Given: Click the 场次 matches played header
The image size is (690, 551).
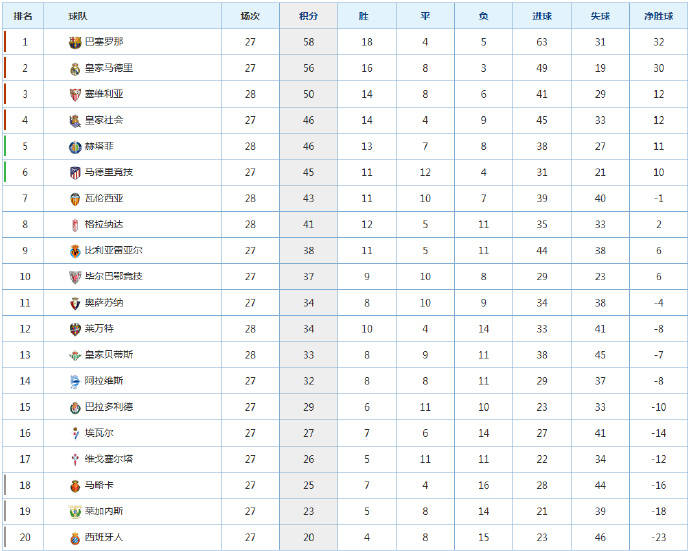Looking at the screenshot, I should [x=250, y=16].
